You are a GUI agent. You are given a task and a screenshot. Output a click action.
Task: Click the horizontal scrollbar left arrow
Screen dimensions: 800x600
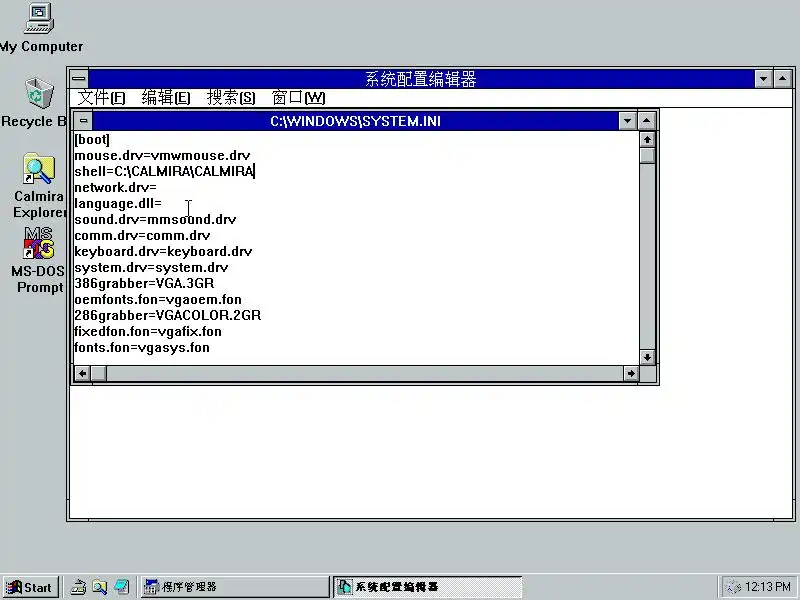click(83, 373)
